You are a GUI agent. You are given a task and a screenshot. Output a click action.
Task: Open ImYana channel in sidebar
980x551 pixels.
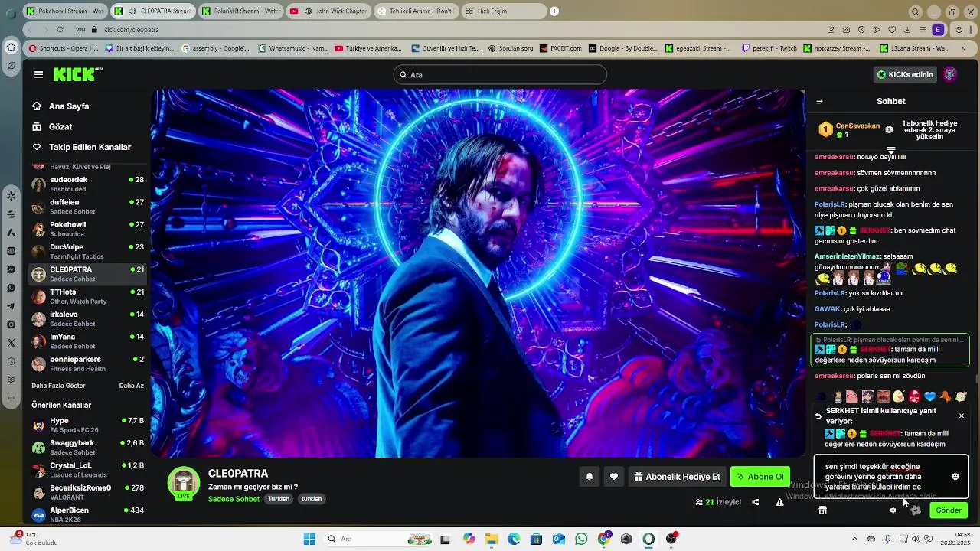pyautogui.click(x=87, y=341)
